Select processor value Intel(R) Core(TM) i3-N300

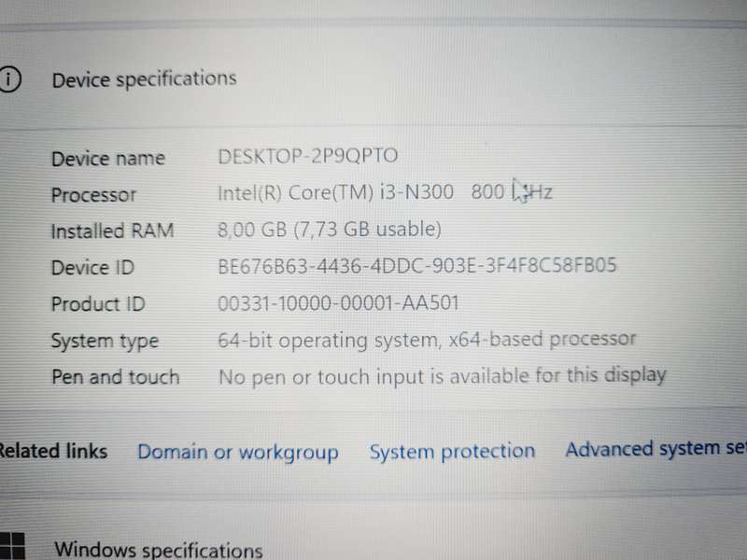[x=335, y=192]
